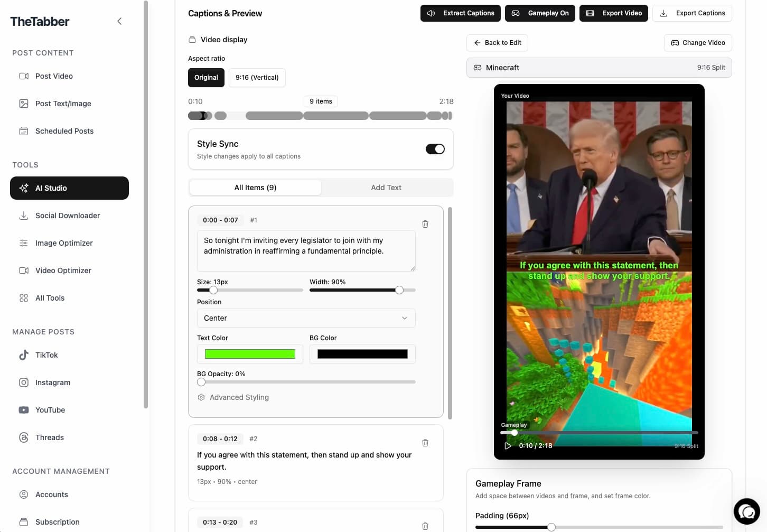Switch to the All Items tab

click(x=255, y=188)
